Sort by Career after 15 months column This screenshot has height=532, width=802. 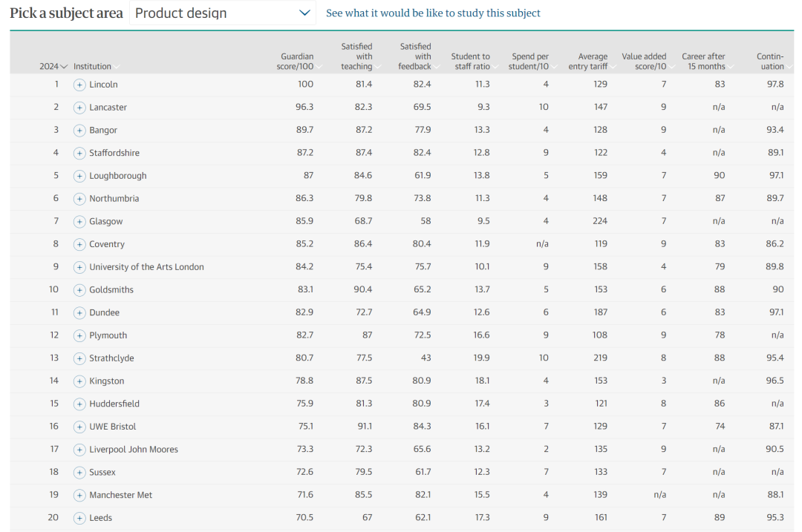coord(708,62)
